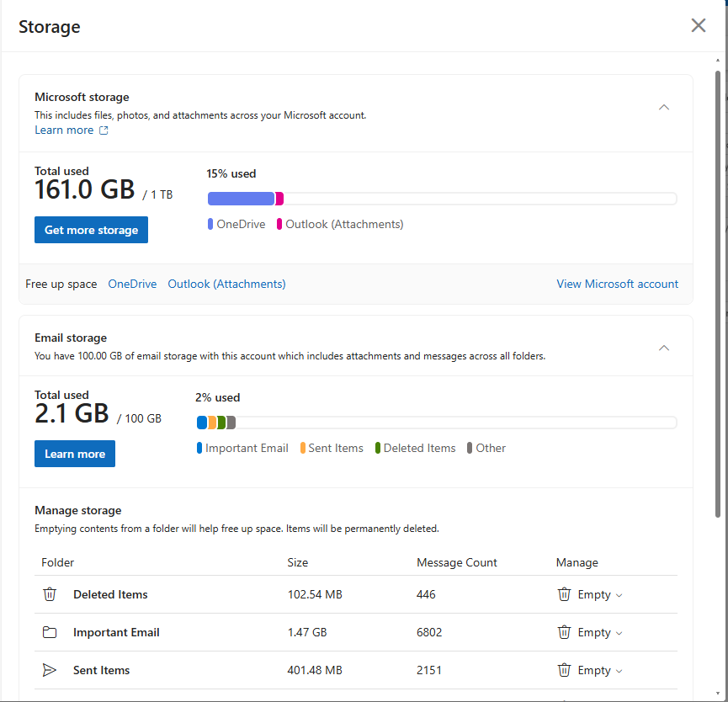Click the Manage column header
This screenshot has height=702, width=728.
point(577,562)
